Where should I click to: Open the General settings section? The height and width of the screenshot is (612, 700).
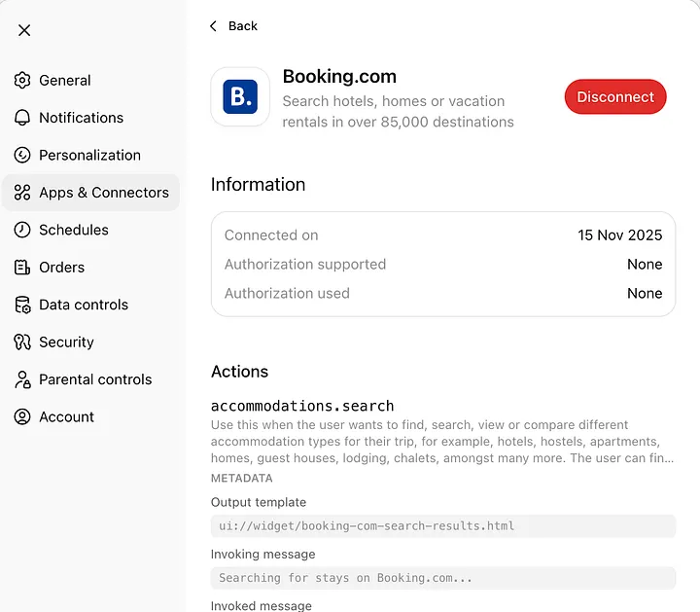click(x=90, y=81)
